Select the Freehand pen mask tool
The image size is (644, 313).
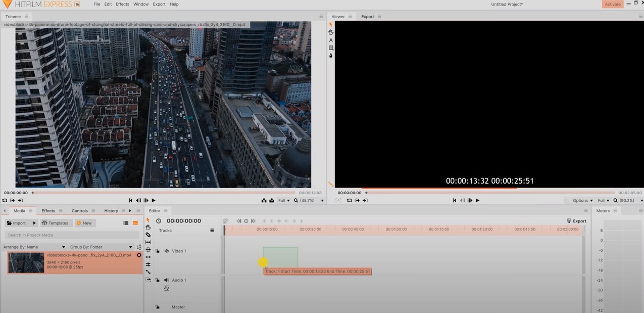click(x=331, y=56)
